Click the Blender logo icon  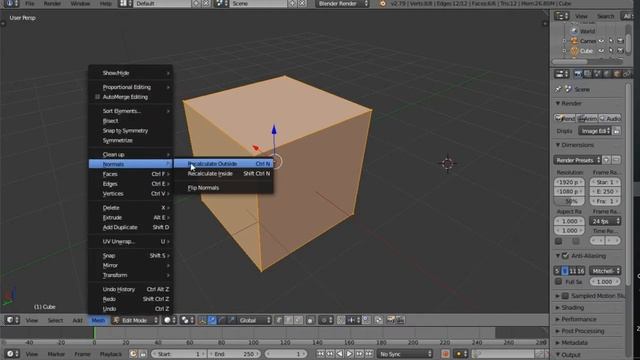(382, 4)
